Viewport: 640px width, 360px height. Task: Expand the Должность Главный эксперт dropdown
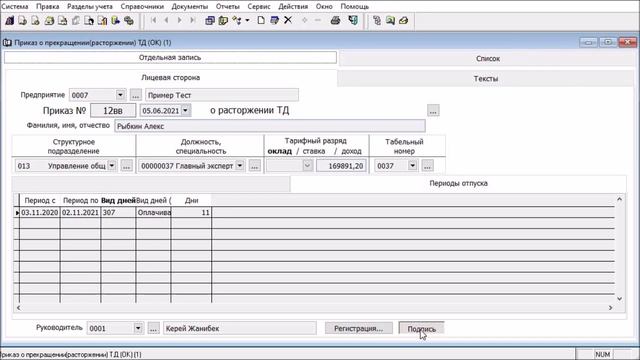[240, 166]
